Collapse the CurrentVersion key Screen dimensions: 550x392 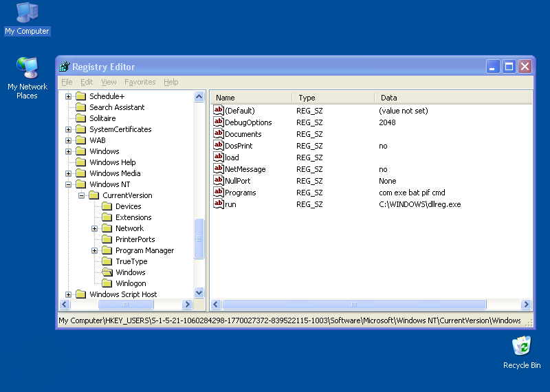coord(81,195)
